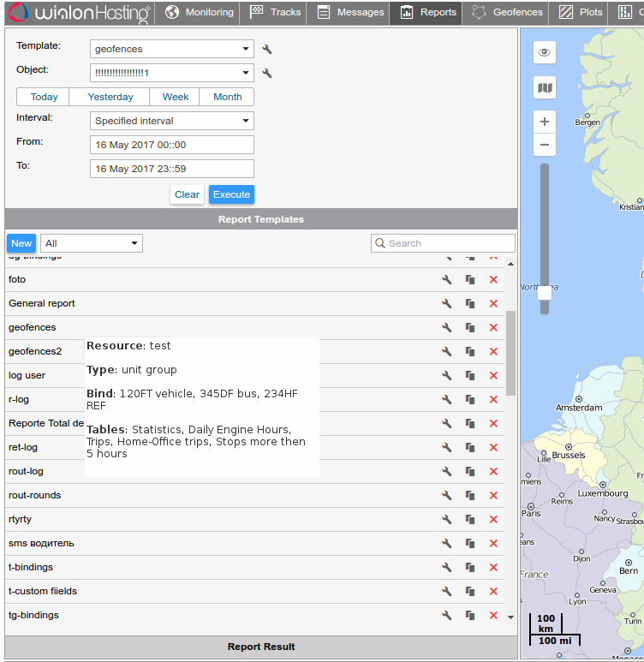Screen dimensions: 644x662
Task: Switch to the Monitoring tab
Action: (200, 13)
